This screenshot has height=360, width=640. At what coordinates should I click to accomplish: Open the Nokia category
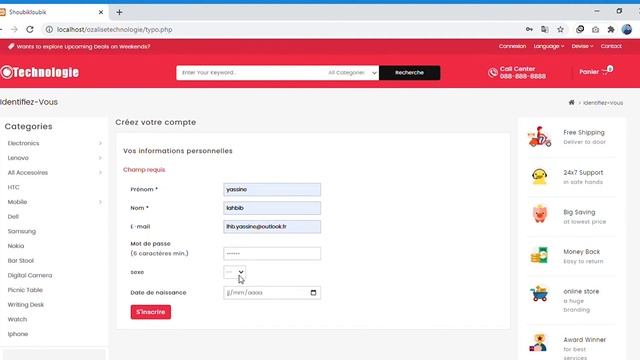click(16, 246)
